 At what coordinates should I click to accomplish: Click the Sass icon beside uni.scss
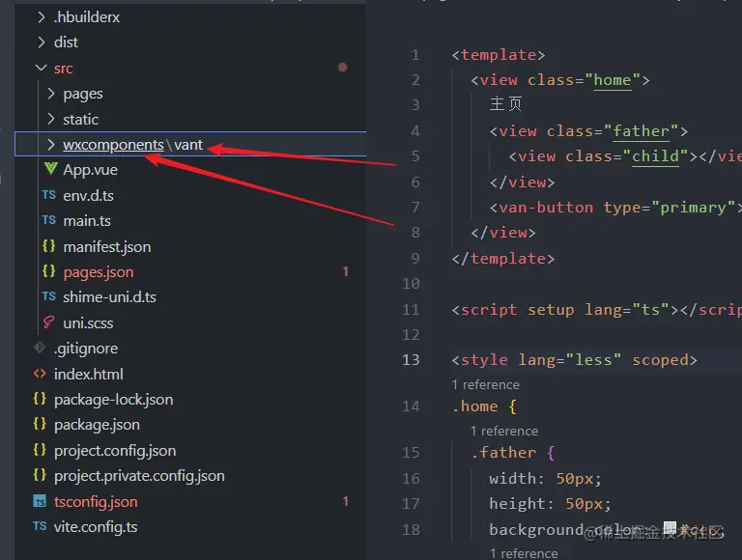(x=48, y=322)
